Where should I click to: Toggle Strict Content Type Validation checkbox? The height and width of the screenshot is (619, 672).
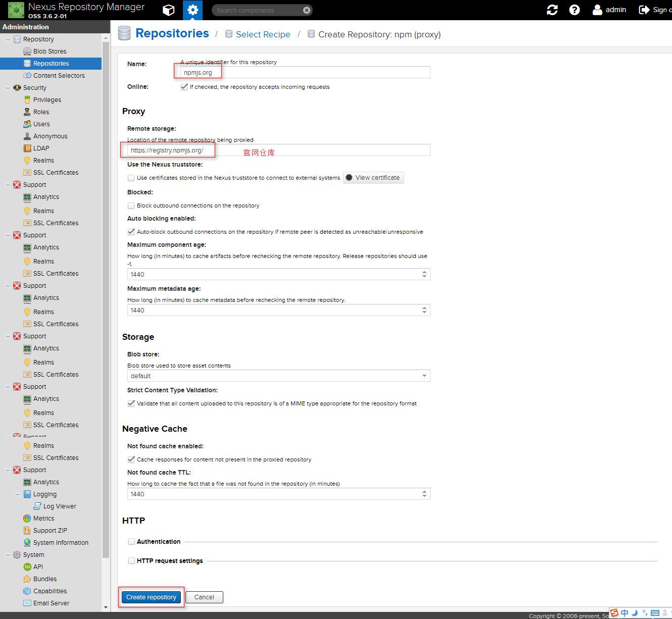coord(131,403)
